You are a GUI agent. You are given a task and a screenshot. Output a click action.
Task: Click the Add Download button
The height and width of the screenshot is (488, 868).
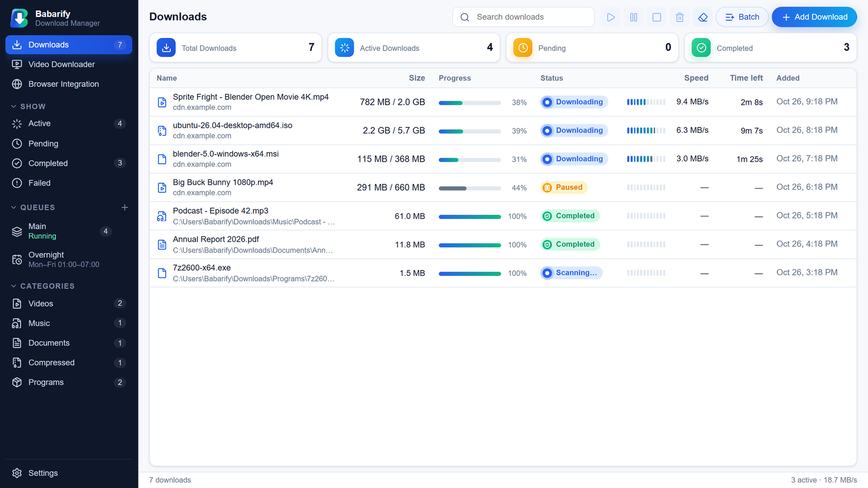point(814,17)
